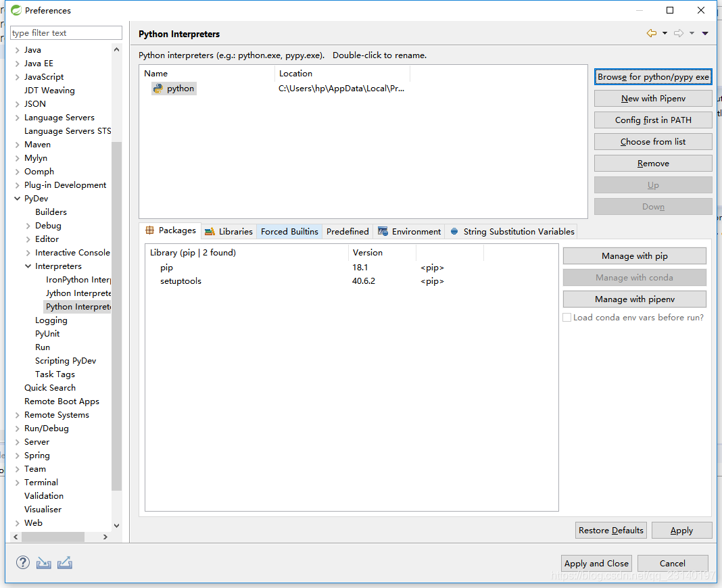Expand the Spring tree node
This screenshot has width=722, height=588.
click(x=17, y=456)
